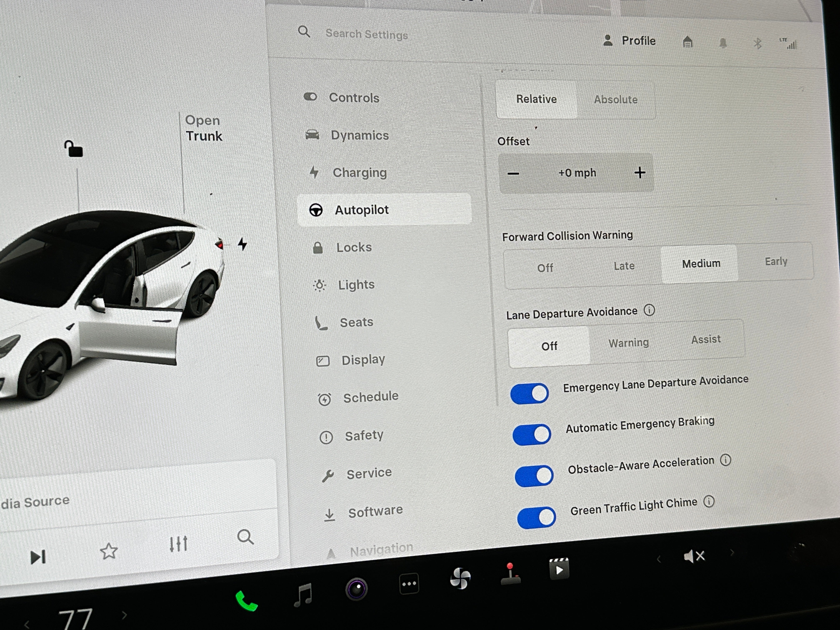Toggle Automatic Emergency Braking switch

(x=532, y=434)
